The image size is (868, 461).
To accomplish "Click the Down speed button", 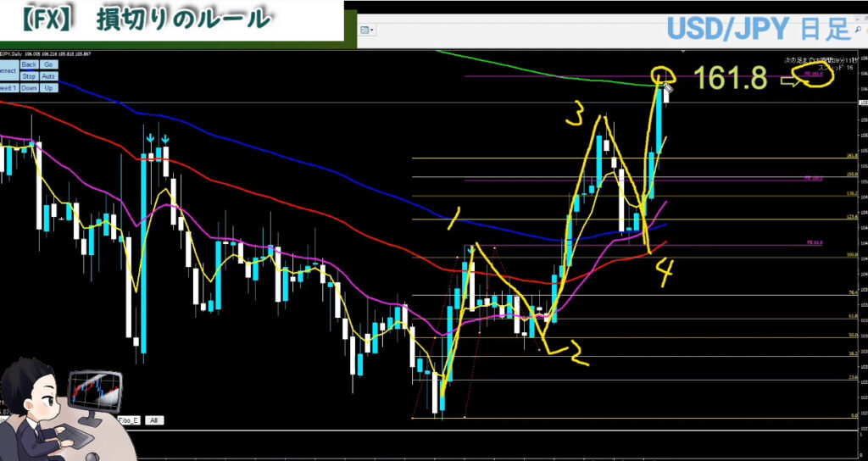I will coord(29,88).
